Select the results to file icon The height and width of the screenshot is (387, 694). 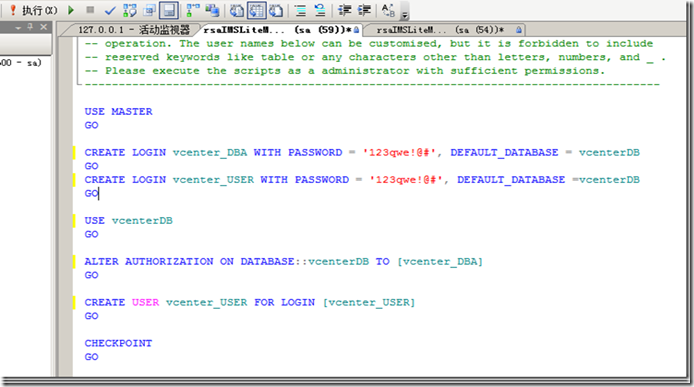(x=276, y=10)
